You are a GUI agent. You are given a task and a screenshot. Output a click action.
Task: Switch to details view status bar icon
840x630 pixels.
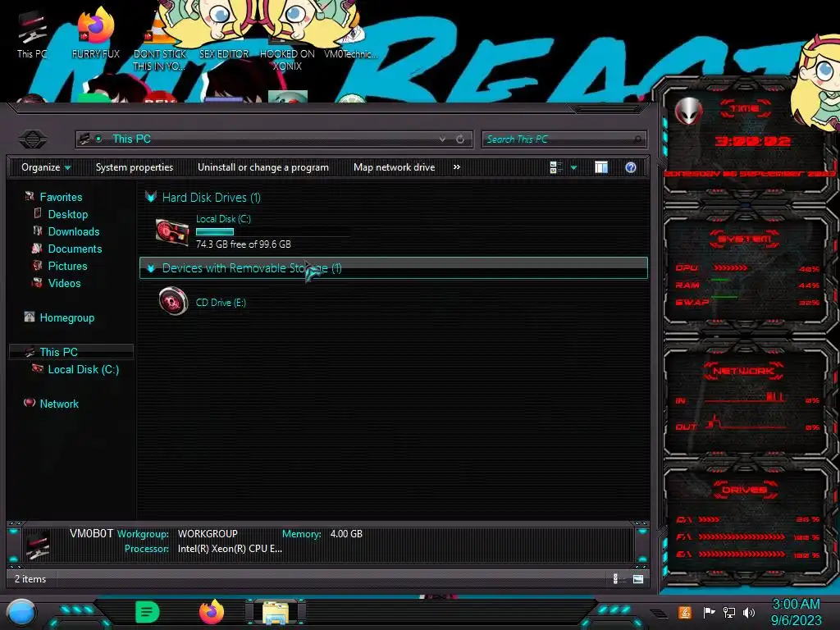[616, 578]
